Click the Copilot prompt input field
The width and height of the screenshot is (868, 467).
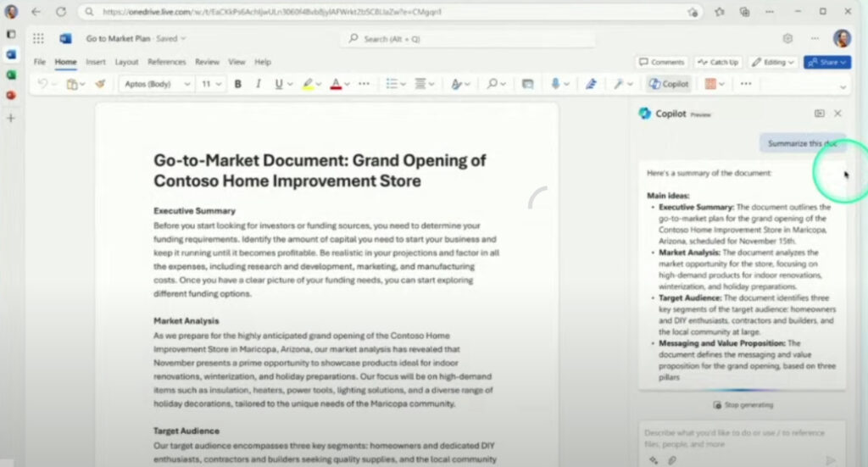[733, 437]
